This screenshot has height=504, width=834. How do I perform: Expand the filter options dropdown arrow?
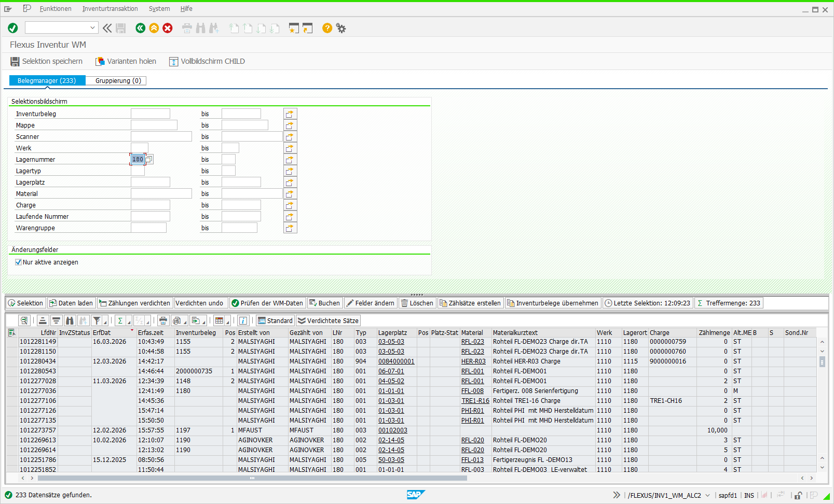[105, 321]
